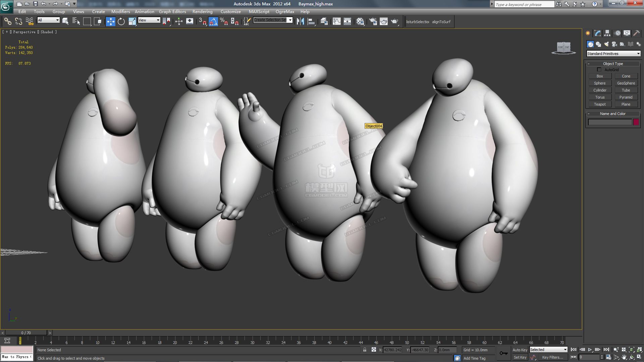
Task: Open the MAXScript menu
Action: coord(259,12)
